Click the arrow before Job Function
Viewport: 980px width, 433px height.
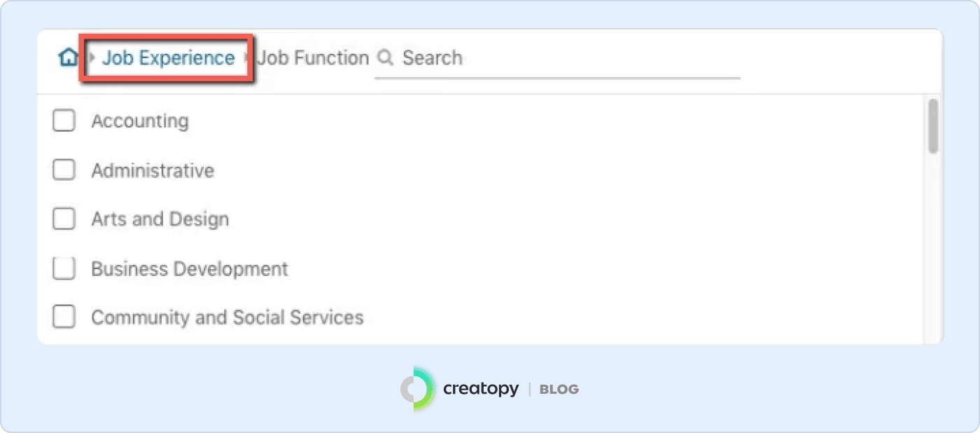pos(247,57)
